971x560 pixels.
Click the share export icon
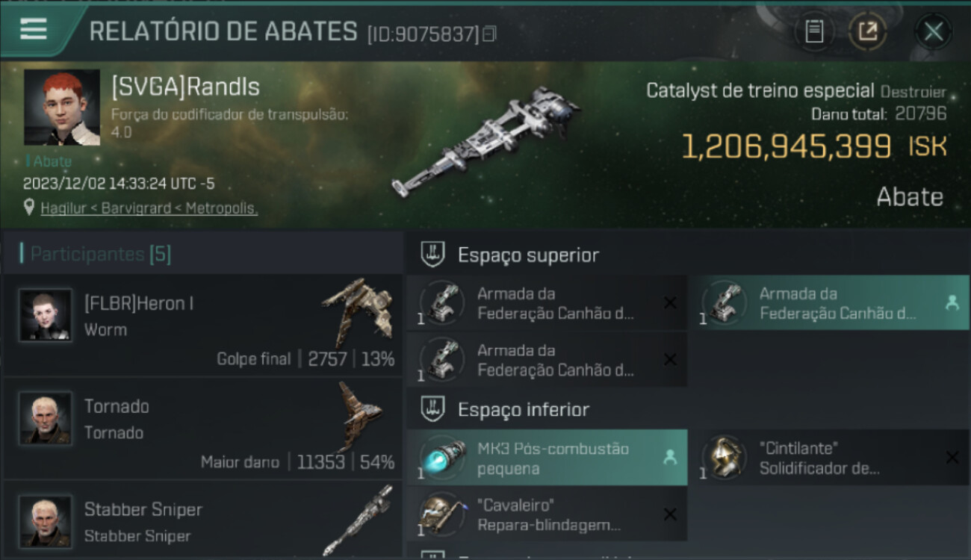pyautogui.click(x=868, y=31)
